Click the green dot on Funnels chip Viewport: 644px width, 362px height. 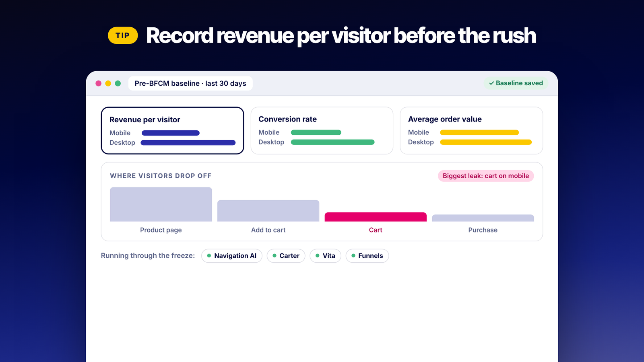pyautogui.click(x=353, y=256)
